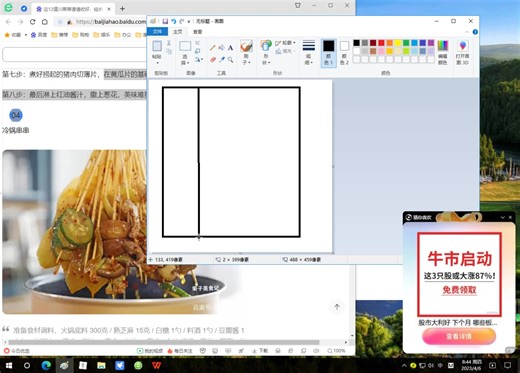520x373 pixels.
Task: Select the Fill with color bucket tool
Action: tap(221, 48)
